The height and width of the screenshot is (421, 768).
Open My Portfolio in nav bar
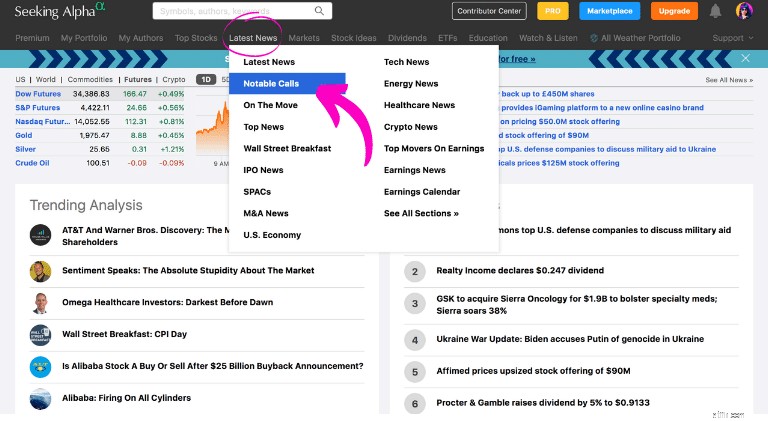pyautogui.click(x=84, y=38)
